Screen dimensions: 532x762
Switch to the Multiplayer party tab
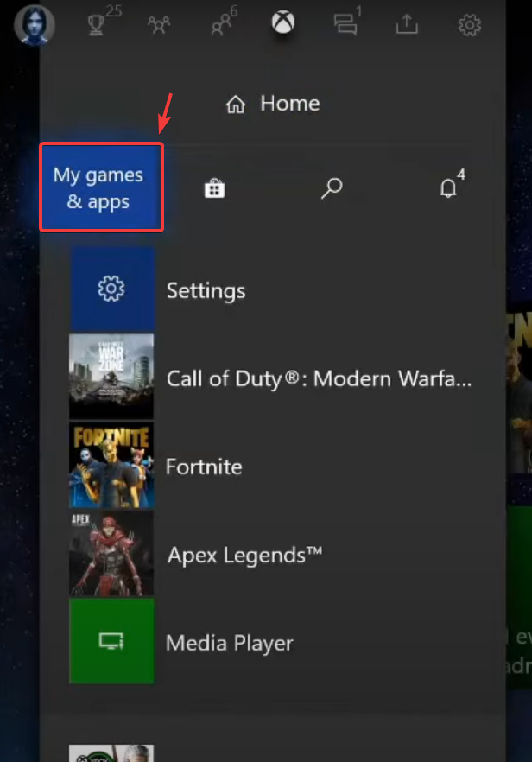coord(159,25)
